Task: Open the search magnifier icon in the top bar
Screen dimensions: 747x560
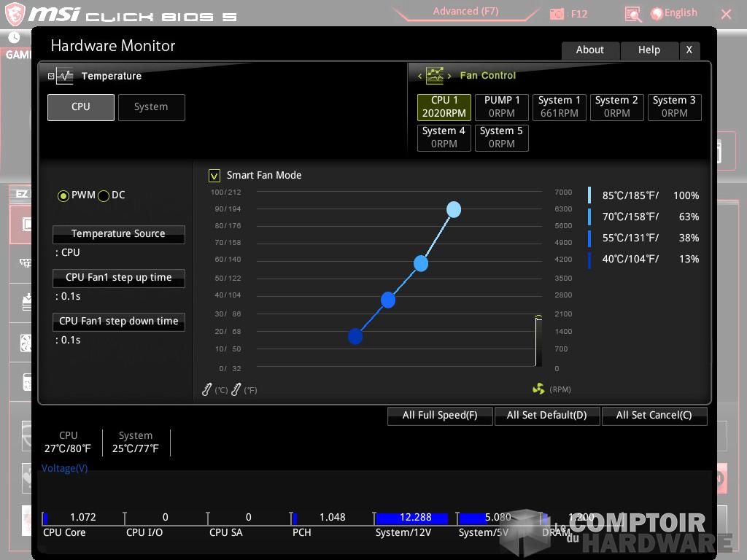Action: click(632, 14)
